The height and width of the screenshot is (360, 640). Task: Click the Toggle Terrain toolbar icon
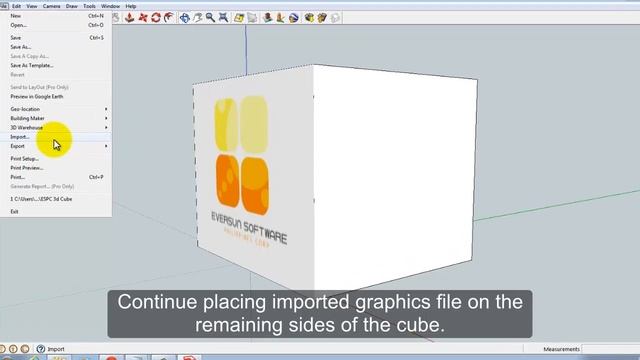253,18
